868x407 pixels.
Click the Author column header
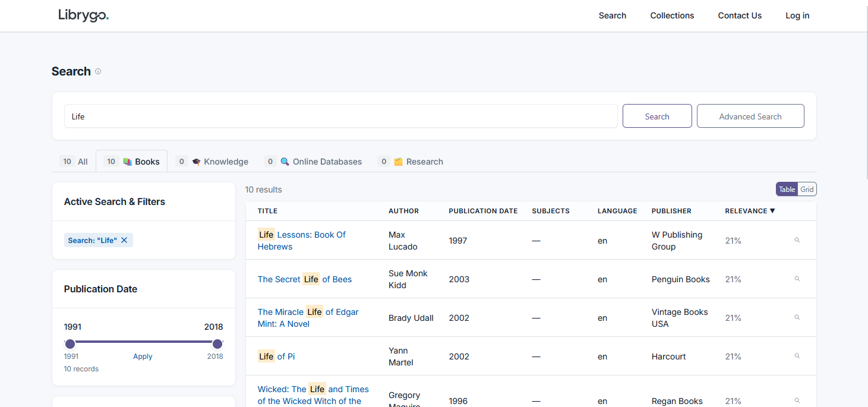[403, 211]
